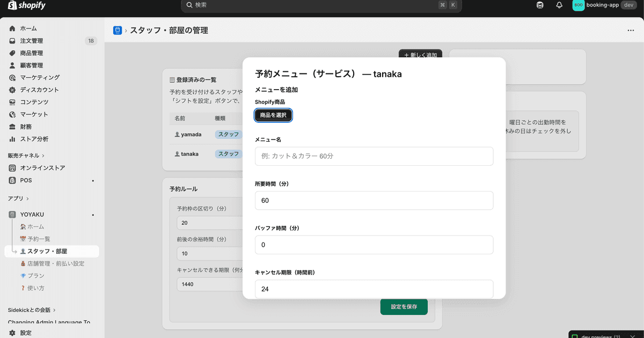644x338 pixels.
Task: Focus the メニュー名 text field
Action: (374, 156)
